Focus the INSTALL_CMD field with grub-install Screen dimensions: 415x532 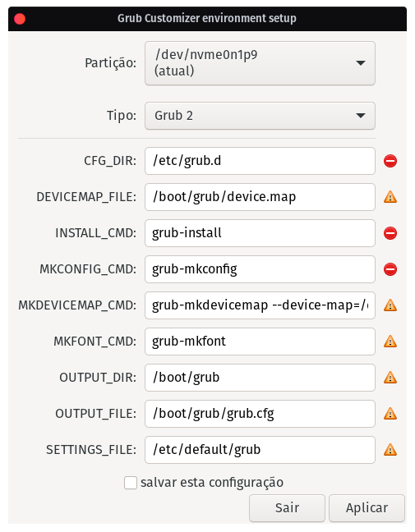pos(260,233)
